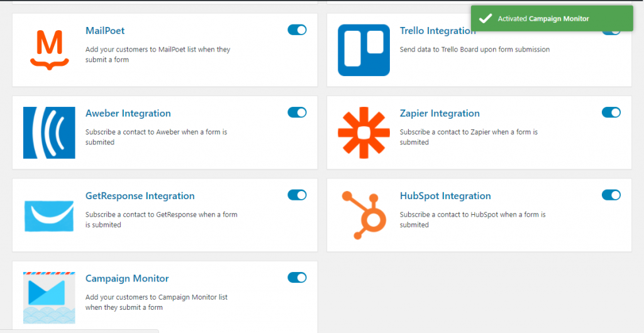Select the HubSpot Integration heading
The image size is (644, 333).
point(445,195)
